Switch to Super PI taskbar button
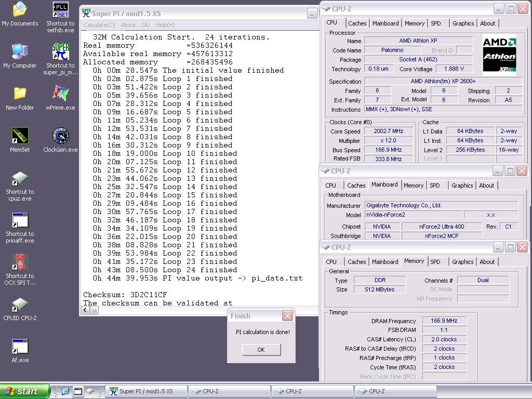 146,391
